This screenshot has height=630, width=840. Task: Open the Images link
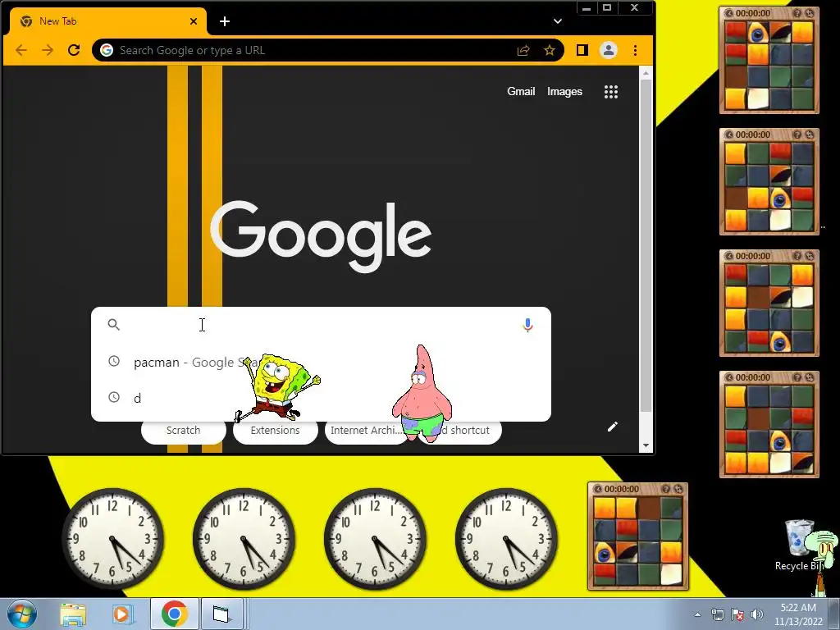click(x=564, y=92)
